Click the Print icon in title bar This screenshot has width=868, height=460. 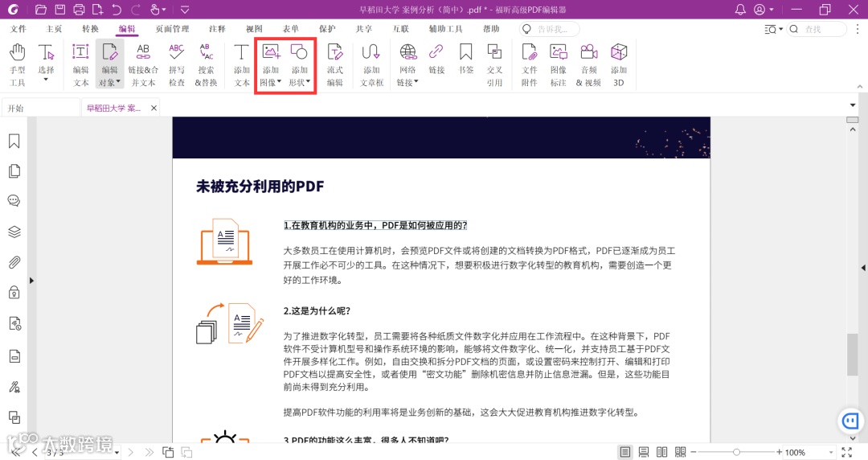tap(79, 10)
